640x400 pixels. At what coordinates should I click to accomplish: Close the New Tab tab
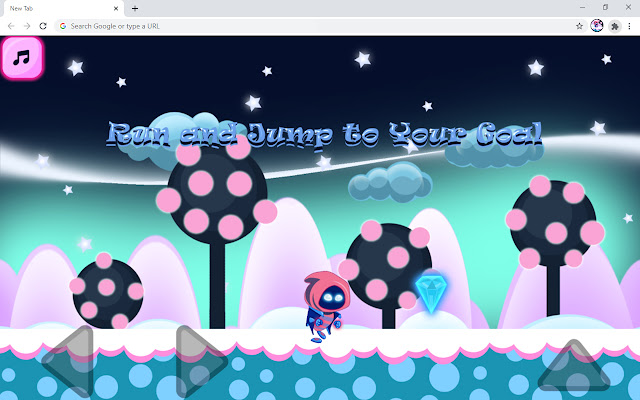point(116,8)
